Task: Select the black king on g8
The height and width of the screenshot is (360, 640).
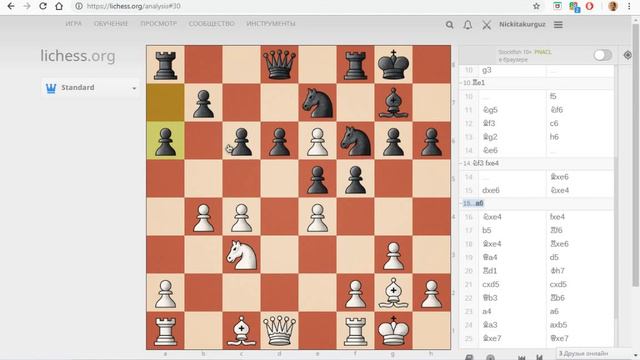Action: pyautogui.click(x=393, y=64)
